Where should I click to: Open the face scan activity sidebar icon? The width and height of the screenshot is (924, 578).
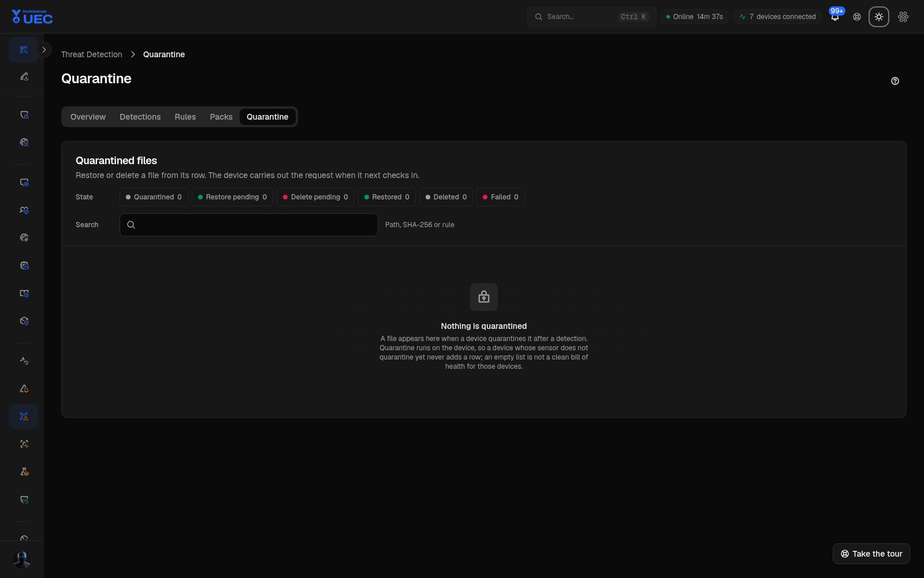[x=24, y=444]
